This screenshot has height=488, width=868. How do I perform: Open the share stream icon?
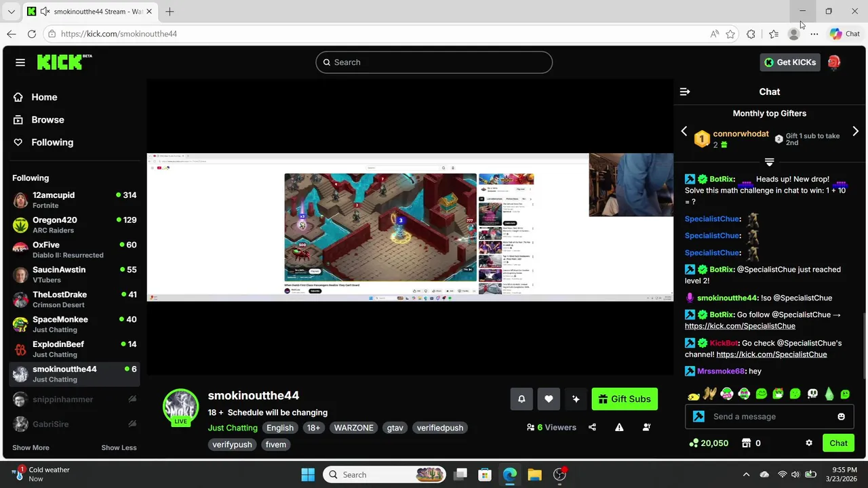coord(593,427)
